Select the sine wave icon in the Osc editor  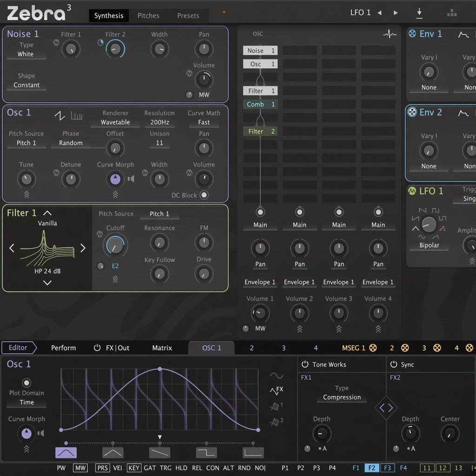point(276,376)
